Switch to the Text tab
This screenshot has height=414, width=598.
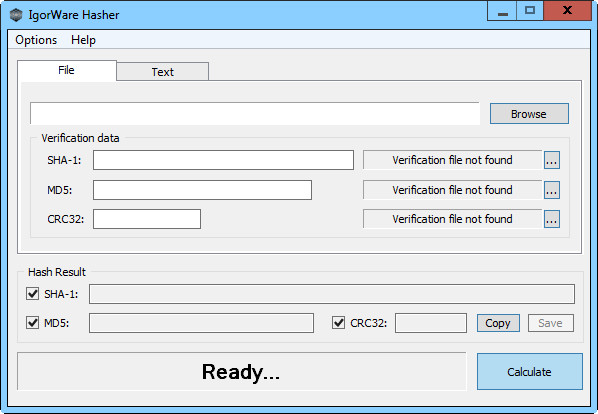tap(163, 72)
